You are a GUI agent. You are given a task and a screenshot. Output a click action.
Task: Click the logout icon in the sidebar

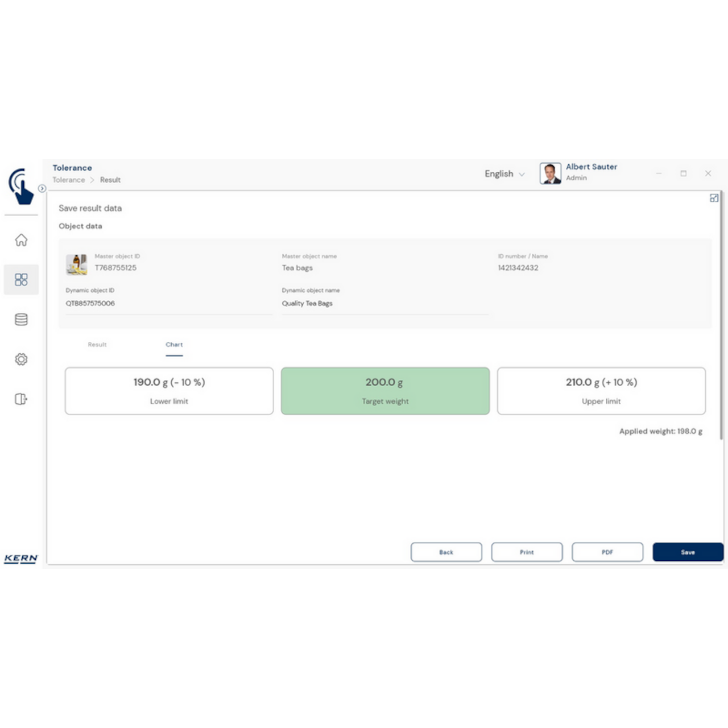21,399
